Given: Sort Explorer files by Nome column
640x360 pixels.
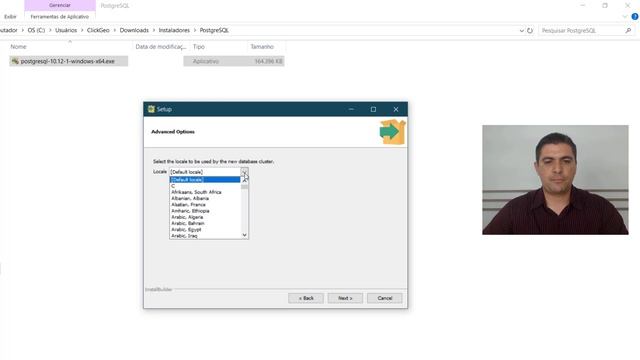Looking at the screenshot, I should pyautogui.click(x=18, y=47).
